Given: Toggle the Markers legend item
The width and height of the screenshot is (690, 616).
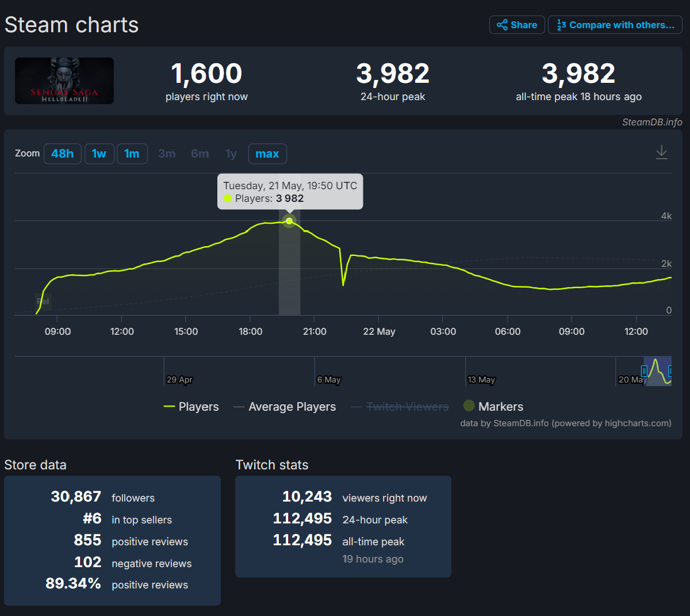Looking at the screenshot, I should 493,407.
